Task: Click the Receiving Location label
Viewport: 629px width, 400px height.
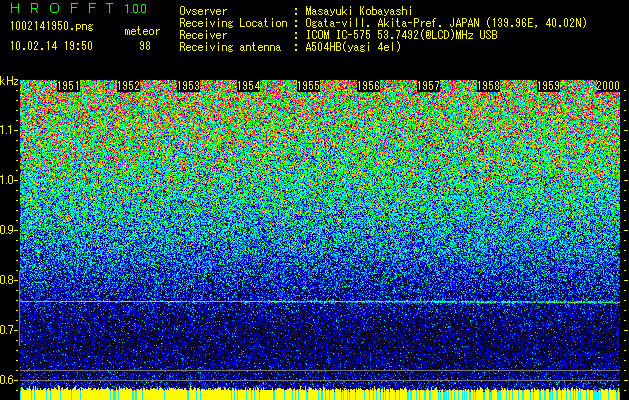Action: click(x=233, y=23)
